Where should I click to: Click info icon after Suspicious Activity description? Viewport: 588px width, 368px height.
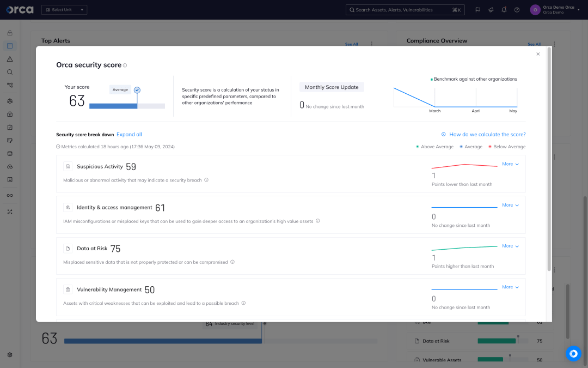(206, 180)
